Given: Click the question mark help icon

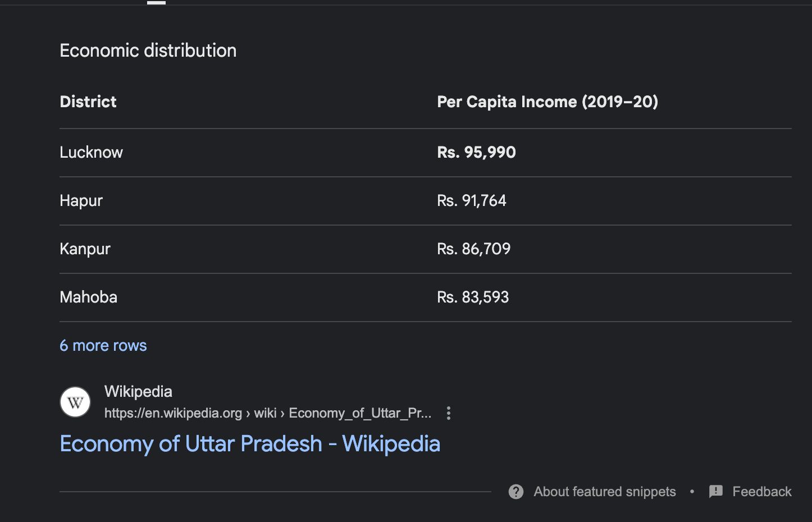Looking at the screenshot, I should click(516, 492).
